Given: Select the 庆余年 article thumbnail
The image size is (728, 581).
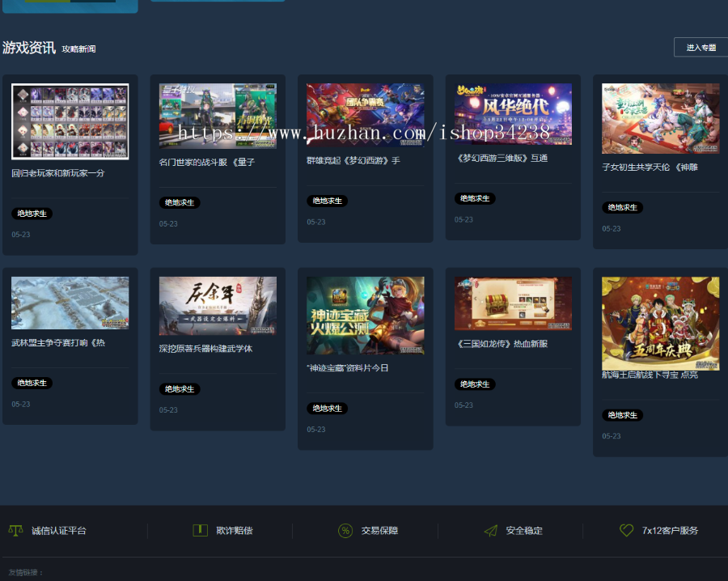Looking at the screenshot, I should [x=218, y=306].
